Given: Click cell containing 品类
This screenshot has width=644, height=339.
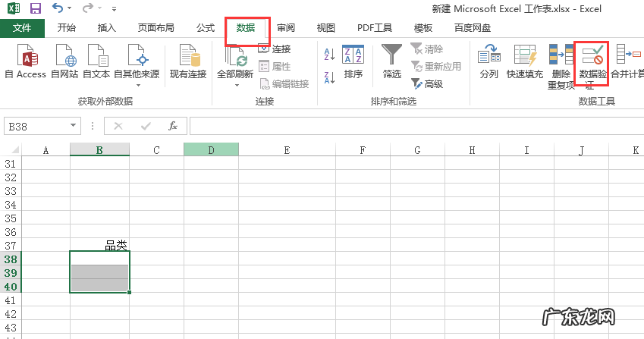Looking at the screenshot, I should (99, 245).
